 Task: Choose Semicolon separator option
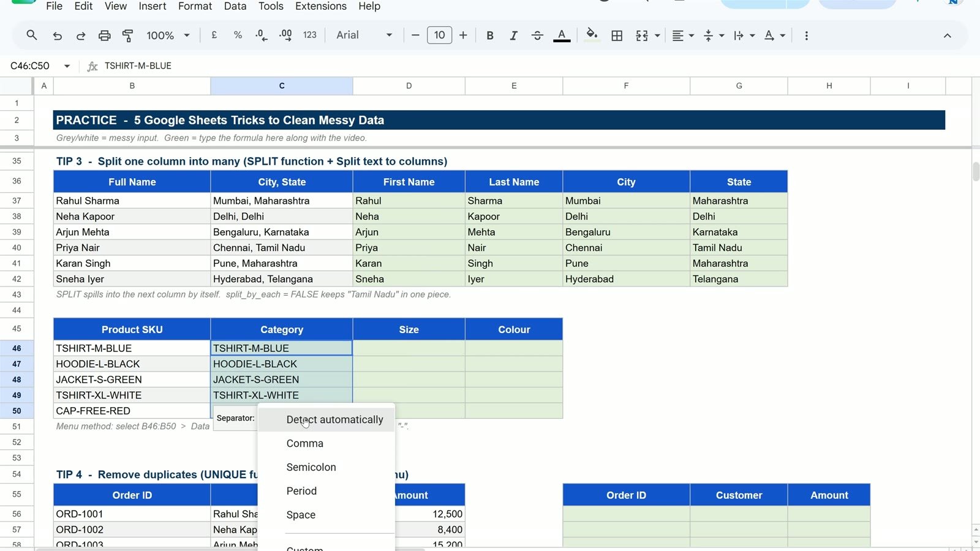326,467
